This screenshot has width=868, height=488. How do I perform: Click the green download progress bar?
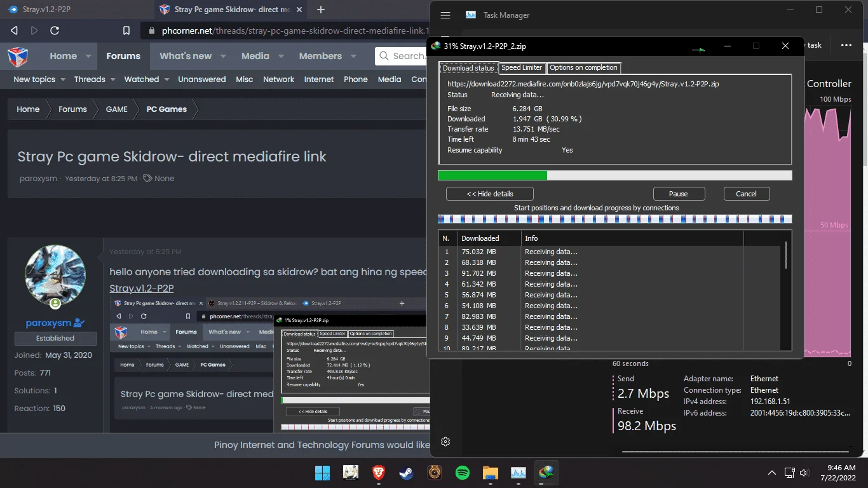pos(615,175)
